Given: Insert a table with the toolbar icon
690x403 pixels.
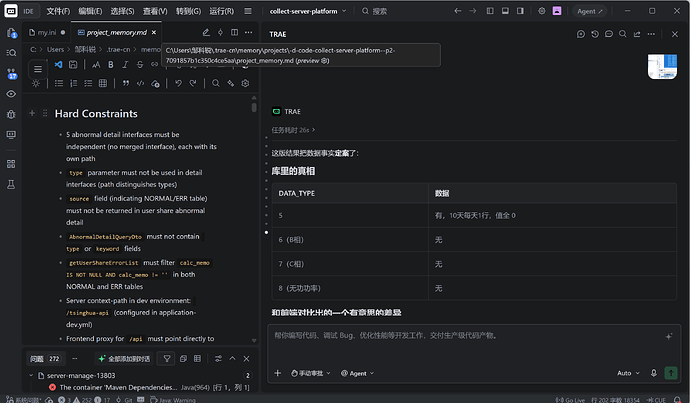Looking at the screenshot, I should click(x=103, y=83).
